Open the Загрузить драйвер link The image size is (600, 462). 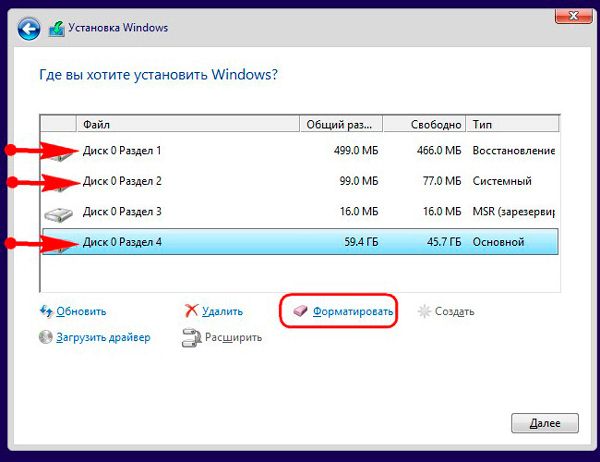(x=103, y=337)
